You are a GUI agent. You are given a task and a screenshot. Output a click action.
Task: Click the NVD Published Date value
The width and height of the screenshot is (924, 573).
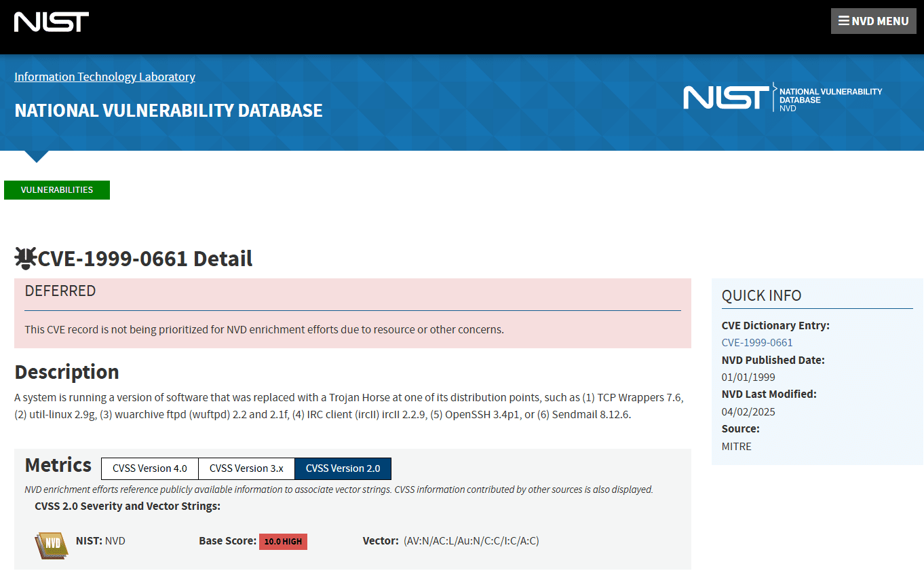748,377
